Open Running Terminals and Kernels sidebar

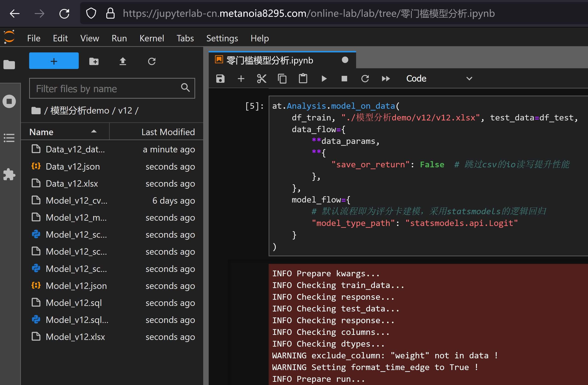(9, 101)
